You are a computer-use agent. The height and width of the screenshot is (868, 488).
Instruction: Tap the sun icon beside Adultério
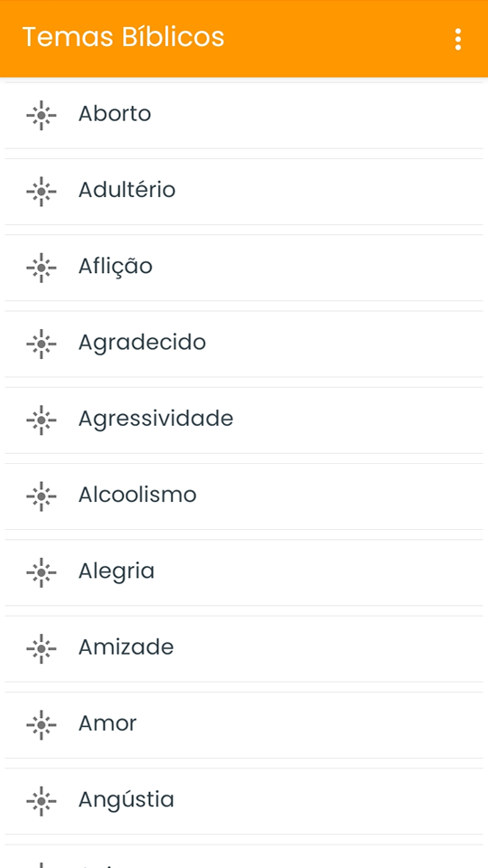tap(41, 192)
